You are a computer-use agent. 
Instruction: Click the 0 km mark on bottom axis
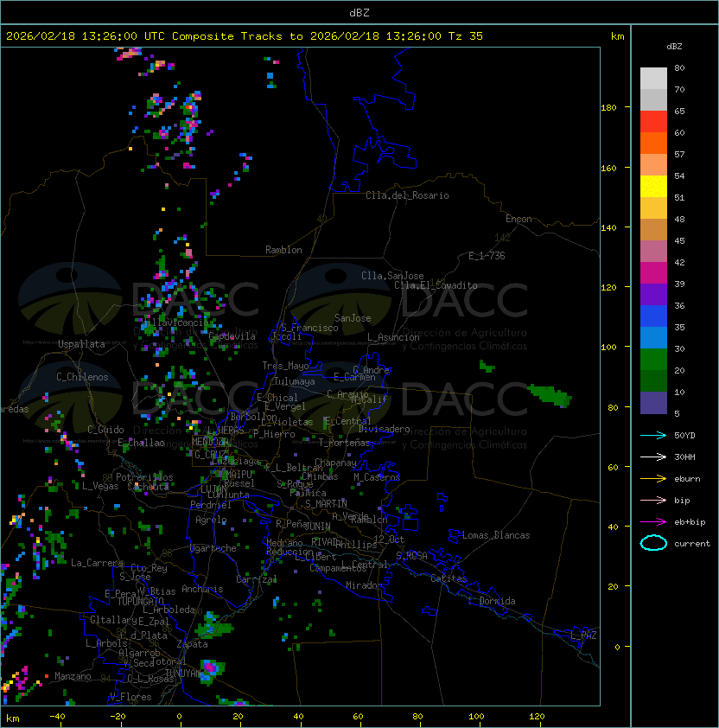coord(179,717)
